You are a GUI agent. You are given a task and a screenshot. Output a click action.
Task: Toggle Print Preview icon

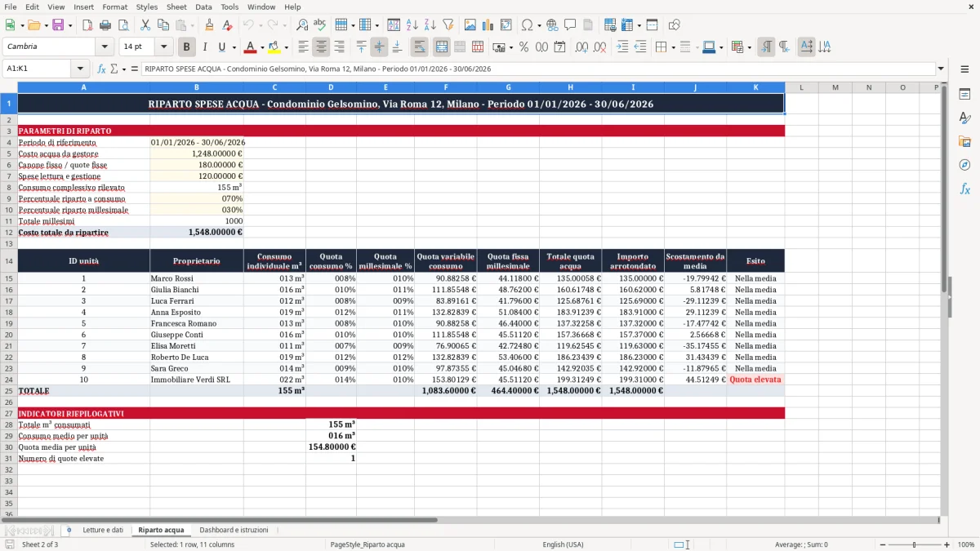(x=122, y=25)
